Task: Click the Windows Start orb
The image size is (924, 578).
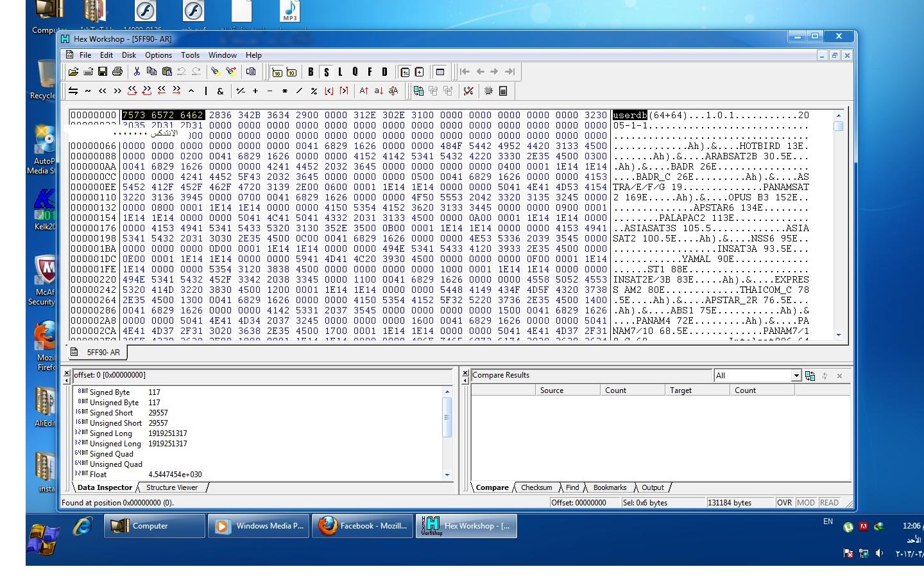Action: click(43, 539)
